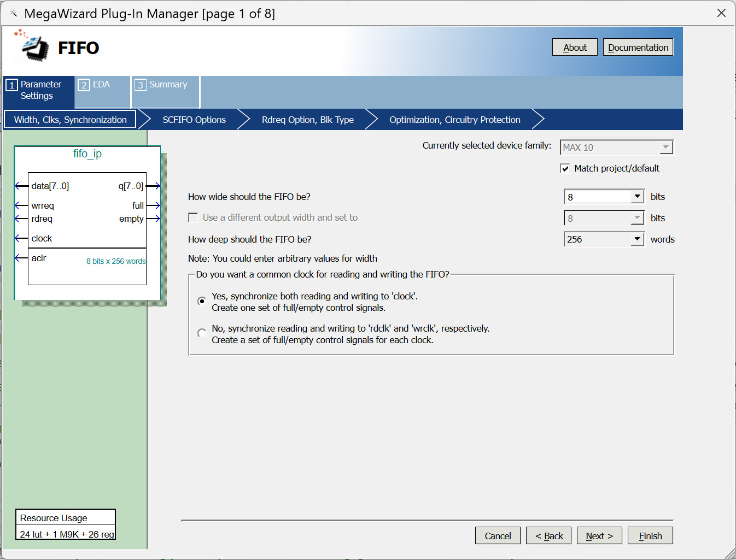736x560 pixels.
Task: Click the step 1 number icon
Action: point(11,85)
